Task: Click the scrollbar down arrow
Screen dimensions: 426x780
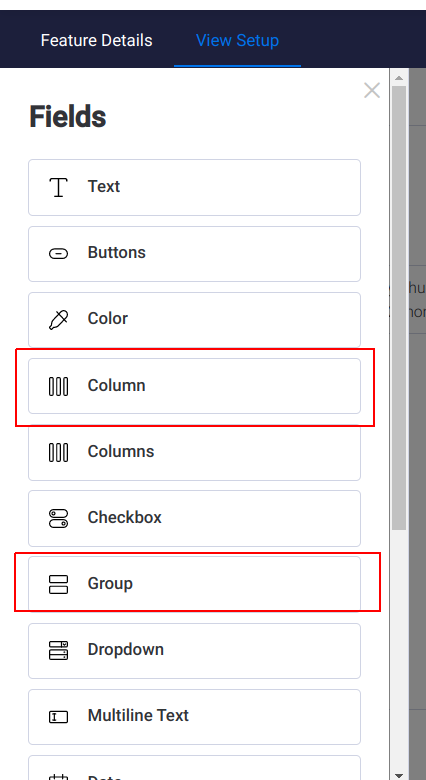Action: [399, 775]
